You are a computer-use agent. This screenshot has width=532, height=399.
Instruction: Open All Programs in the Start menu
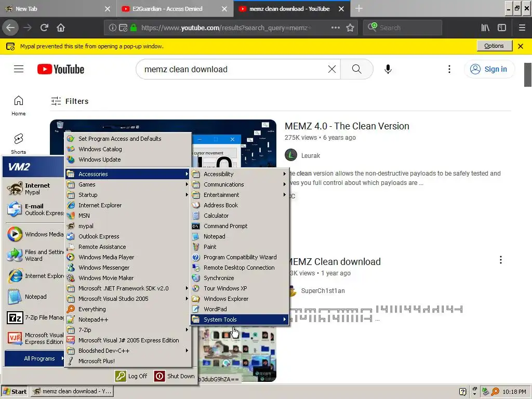(x=35, y=358)
